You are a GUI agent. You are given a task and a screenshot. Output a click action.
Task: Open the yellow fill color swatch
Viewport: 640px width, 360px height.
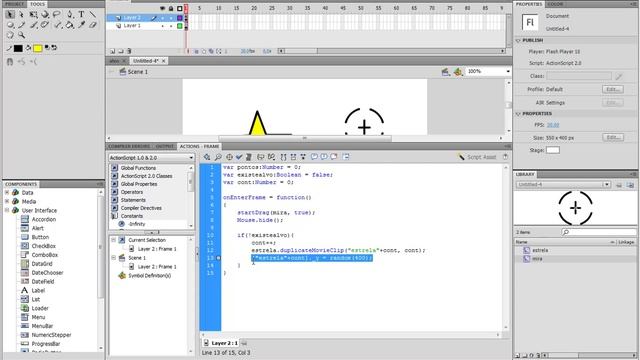pyautogui.click(x=38, y=48)
